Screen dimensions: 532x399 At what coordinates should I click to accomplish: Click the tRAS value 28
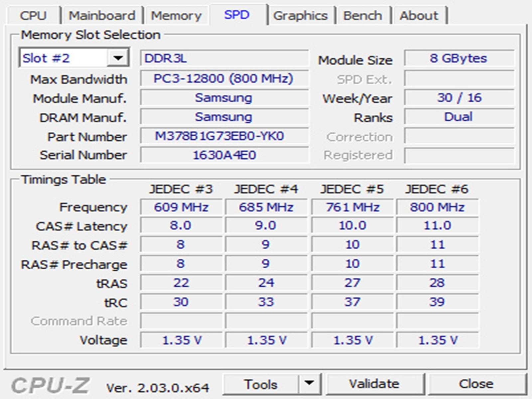(437, 283)
